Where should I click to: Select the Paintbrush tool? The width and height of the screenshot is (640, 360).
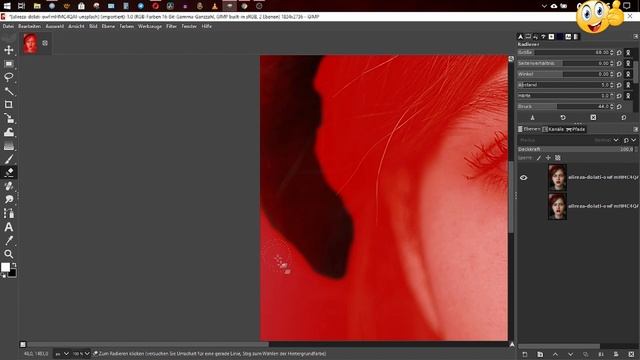tap(9, 159)
